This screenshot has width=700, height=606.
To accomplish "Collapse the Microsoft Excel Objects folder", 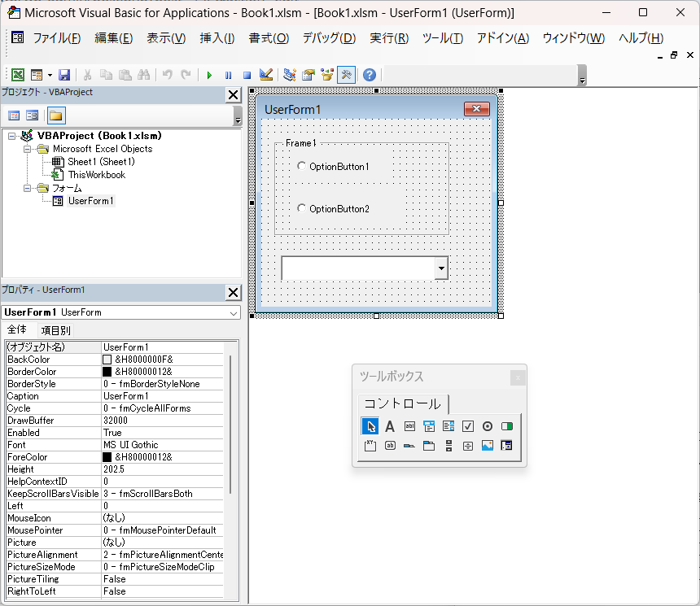I will click(28, 149).
